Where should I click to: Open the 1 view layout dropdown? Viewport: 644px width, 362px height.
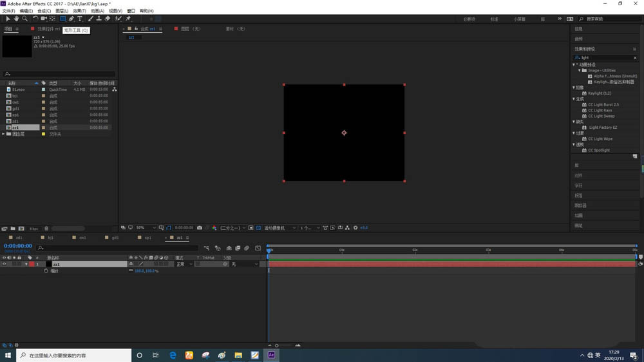click(310, 227)
